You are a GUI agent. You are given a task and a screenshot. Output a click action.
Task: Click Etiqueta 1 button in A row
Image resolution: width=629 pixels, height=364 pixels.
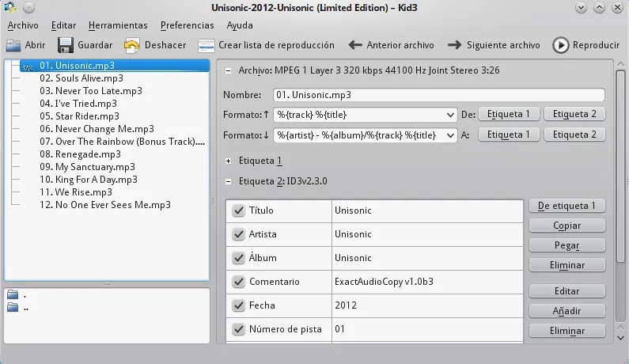click(x=508, y=135)
